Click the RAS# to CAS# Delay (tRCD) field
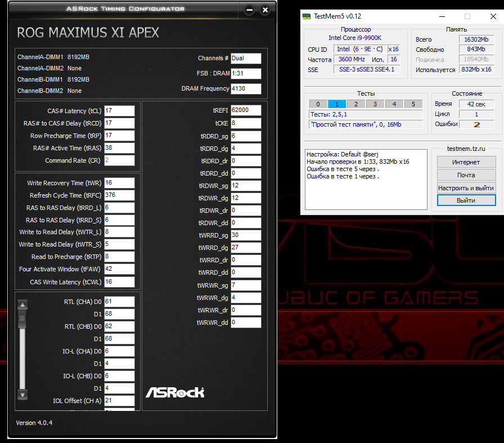This screenshot has width=504, height=443. pyautogui.click(x=119, y=123)
